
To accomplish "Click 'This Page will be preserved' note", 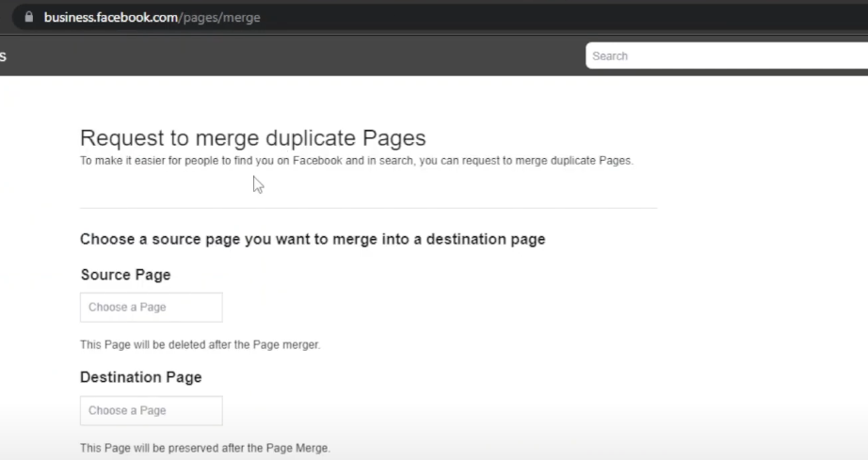I will (x=205, y=448).
